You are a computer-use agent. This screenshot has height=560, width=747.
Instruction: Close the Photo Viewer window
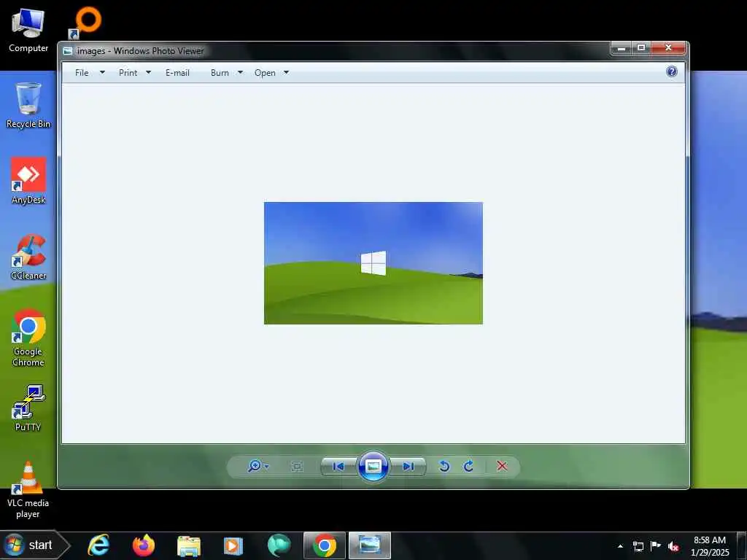[668, 47]
